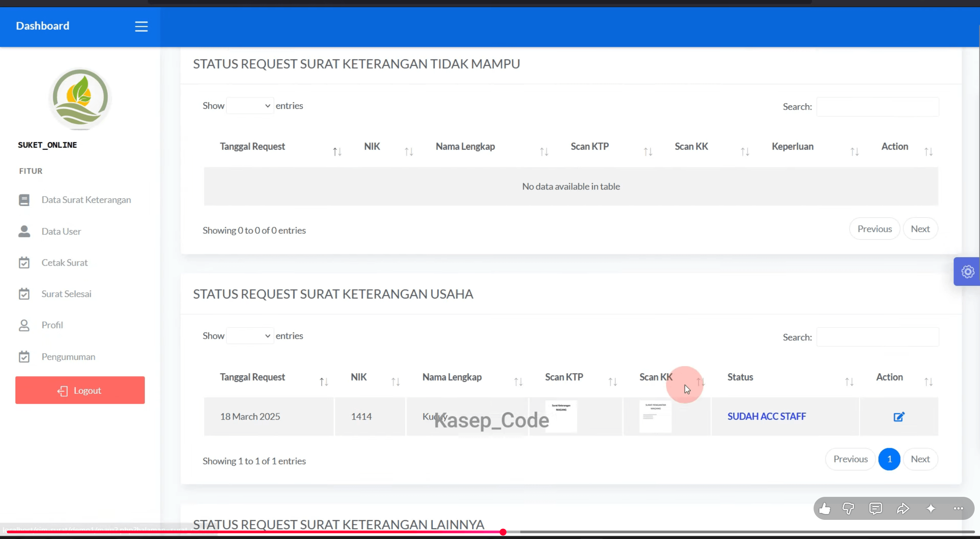This screenshot has height=539, width=980.
Task: Open the Scan KK thumbnail image
Action: 655,416
